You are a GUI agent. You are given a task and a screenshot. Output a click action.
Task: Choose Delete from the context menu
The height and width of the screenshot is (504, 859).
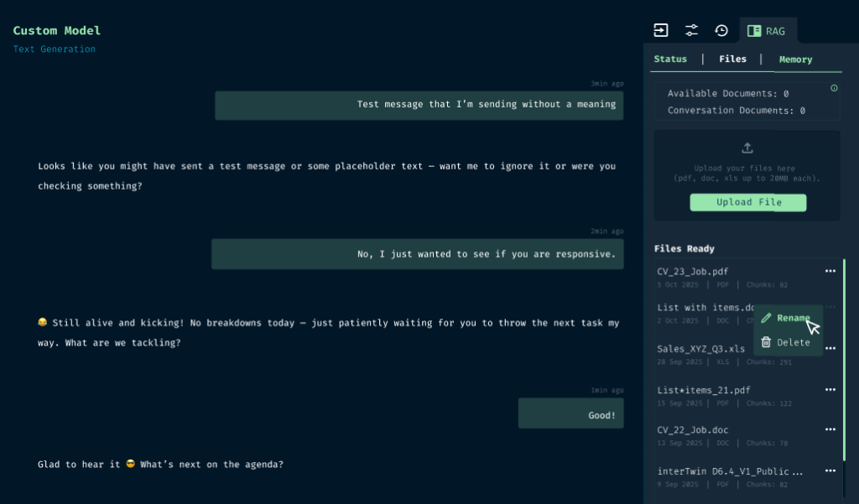pos(785,342)
